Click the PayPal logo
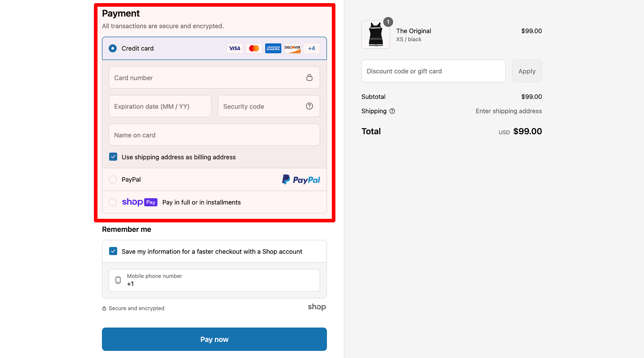 (x=301, y=179)
